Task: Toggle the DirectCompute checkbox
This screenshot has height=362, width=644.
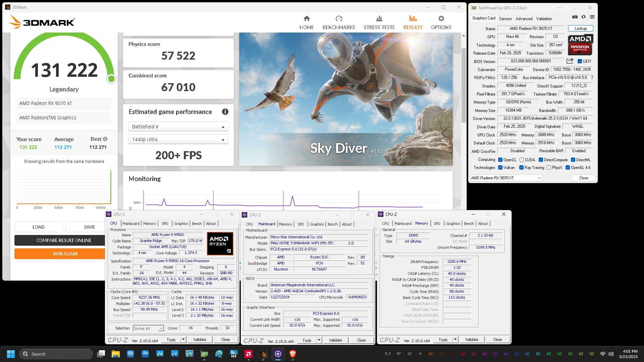Action: click(541, 160)
